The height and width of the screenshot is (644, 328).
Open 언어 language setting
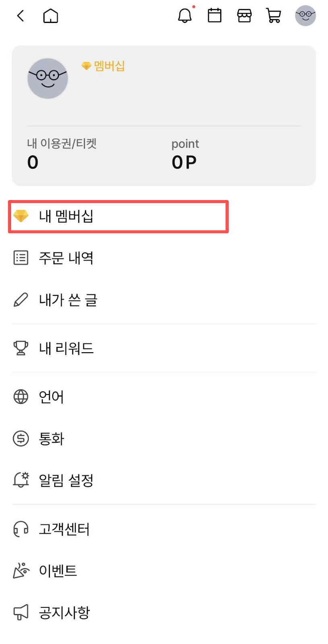[x=51, y=397]
